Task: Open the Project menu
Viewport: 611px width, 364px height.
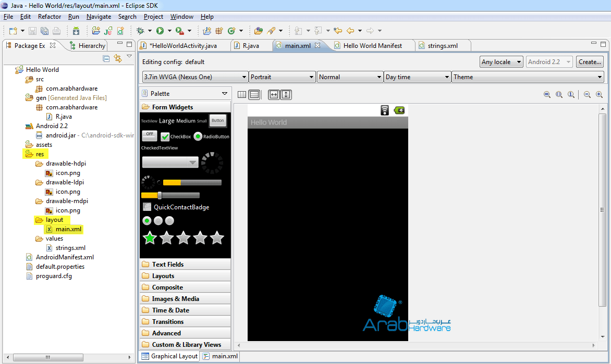Action: 153,17
